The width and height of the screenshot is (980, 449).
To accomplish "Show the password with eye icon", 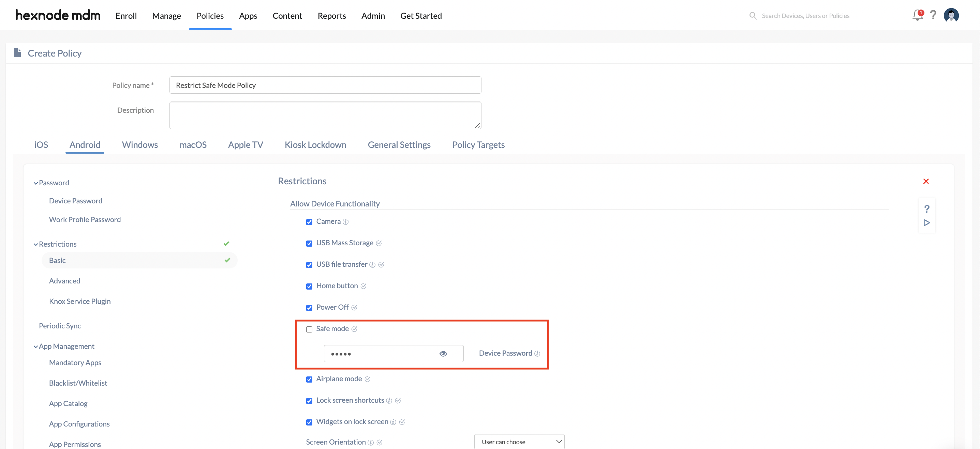I will click(443, 354).
